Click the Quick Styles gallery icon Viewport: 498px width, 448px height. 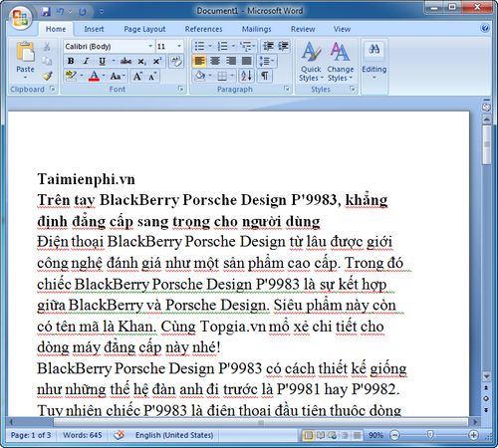coord(311,53)
